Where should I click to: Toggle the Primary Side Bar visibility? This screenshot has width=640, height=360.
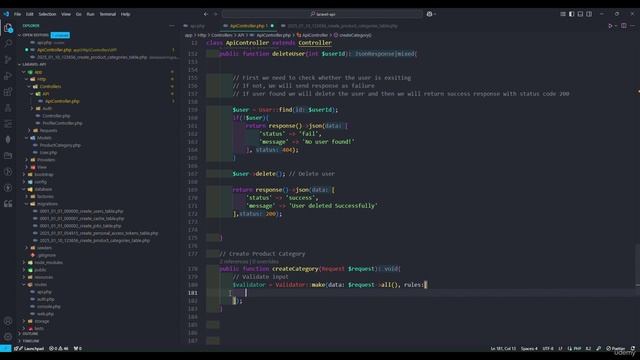tap(571, 14)
